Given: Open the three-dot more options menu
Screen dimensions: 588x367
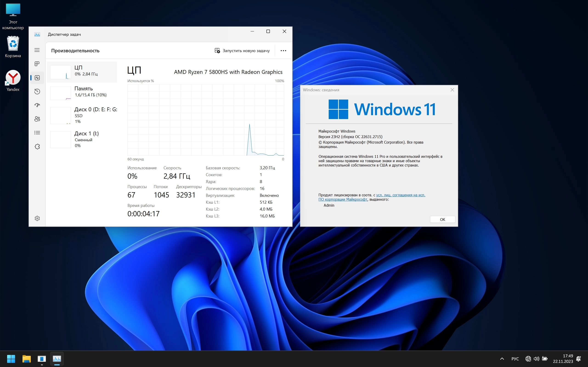Looking at the screenshot, I should pos(283,51).
